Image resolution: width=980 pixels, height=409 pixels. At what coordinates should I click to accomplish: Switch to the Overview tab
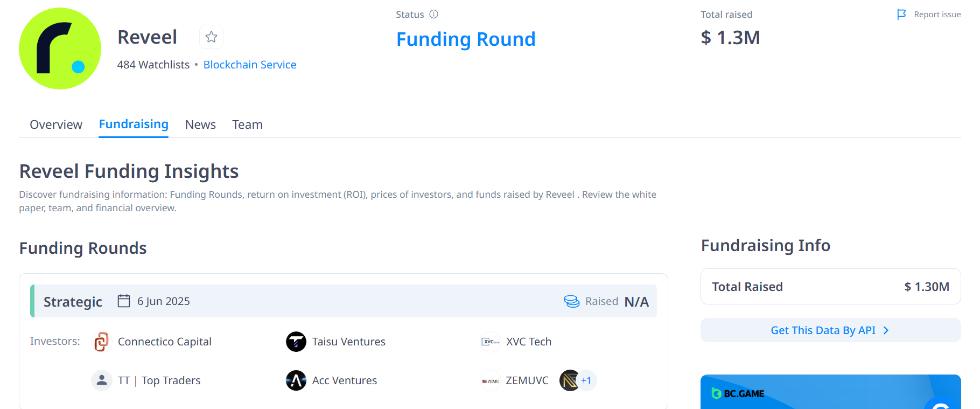[55, 124]
